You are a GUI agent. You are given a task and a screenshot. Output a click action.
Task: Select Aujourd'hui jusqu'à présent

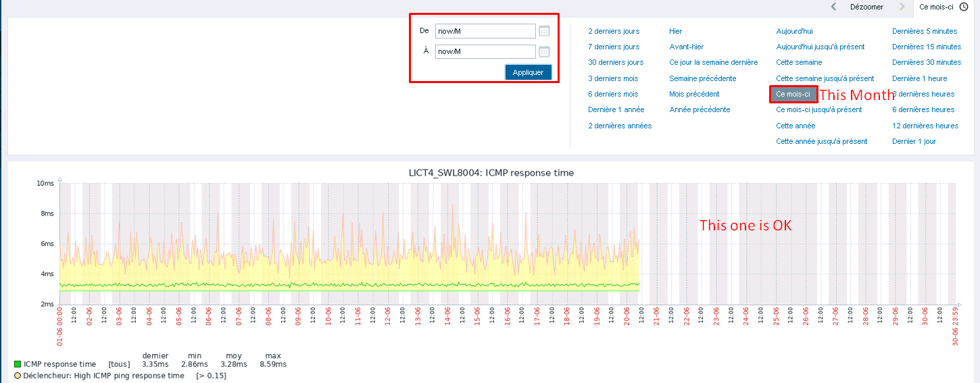[820, 47]
